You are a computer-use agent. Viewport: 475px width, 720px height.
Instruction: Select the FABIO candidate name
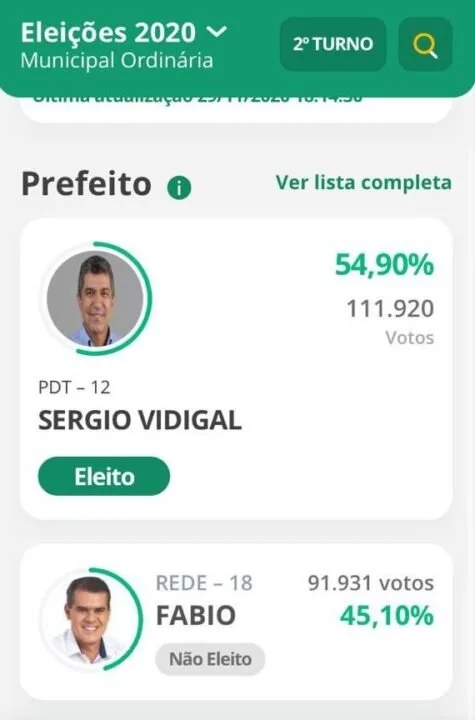coord(196,616)
